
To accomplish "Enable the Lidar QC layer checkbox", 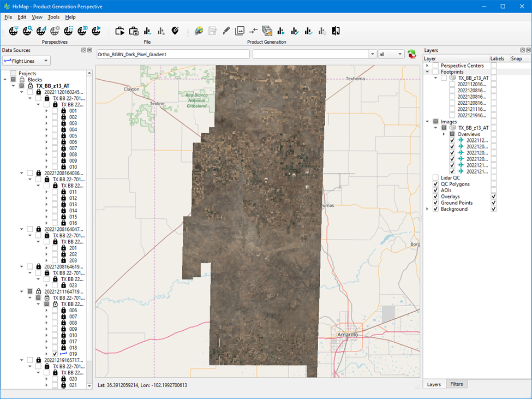I will [435, 177].
